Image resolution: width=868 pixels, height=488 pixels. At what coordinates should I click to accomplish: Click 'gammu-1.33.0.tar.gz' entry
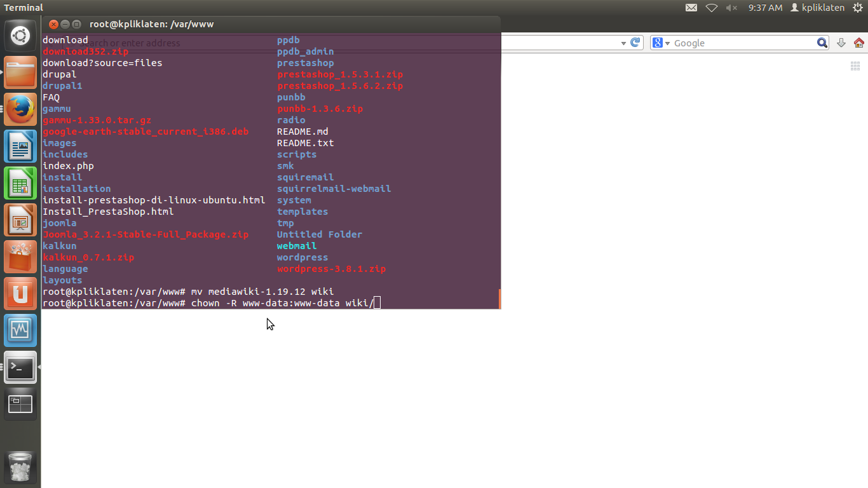(97, 120)
